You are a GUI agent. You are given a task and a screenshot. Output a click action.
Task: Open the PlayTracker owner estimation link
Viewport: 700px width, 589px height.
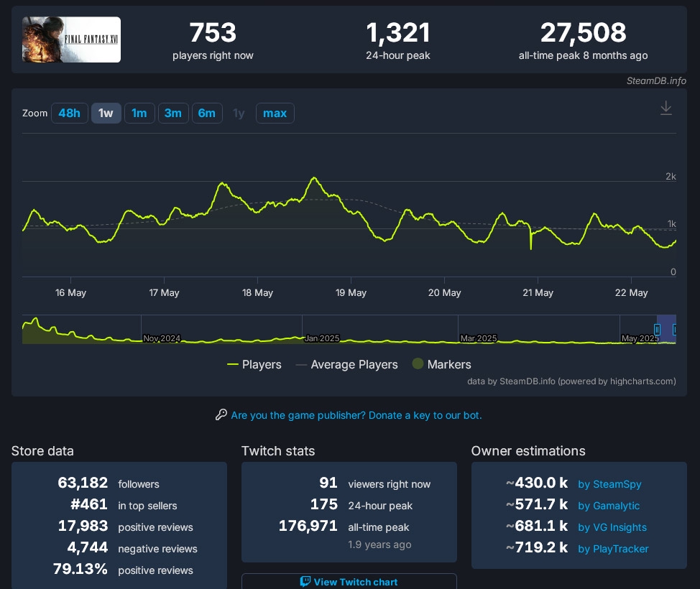click(x=613, y=549)
